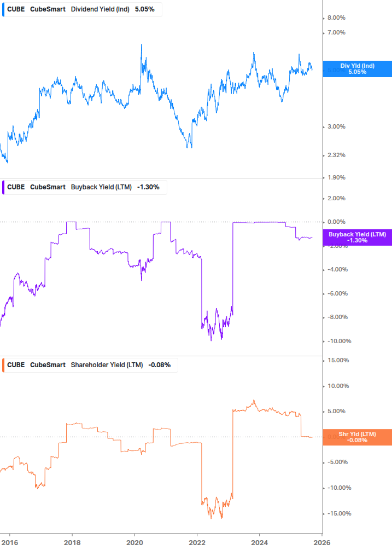
Task: Click the Buyback Yield (LTM) legend label
Action: tap(101, 187)
